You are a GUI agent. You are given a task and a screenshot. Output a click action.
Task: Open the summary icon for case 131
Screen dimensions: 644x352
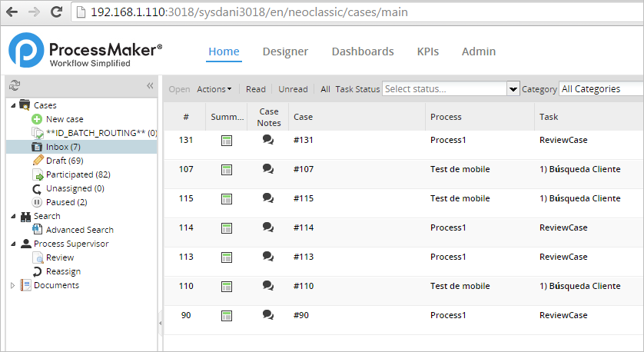click(226, 140)
